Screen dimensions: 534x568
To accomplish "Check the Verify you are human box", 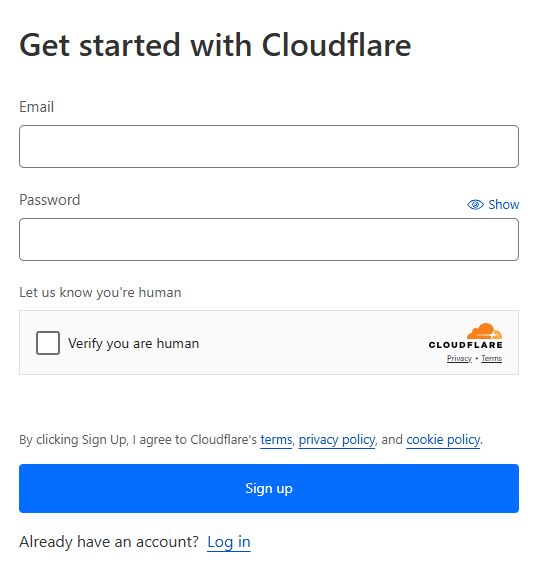I will (48, 343).
